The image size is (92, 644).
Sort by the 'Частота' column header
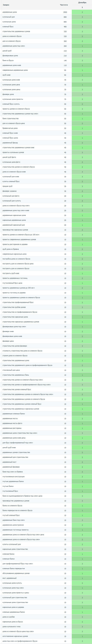click(64, 5)
